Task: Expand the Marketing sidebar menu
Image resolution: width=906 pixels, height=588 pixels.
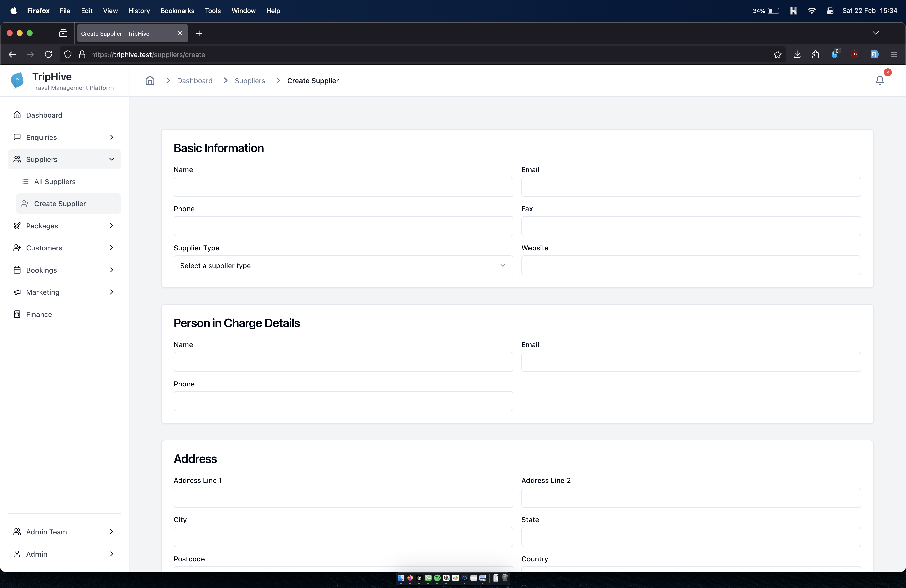Action: pos(64,292)
